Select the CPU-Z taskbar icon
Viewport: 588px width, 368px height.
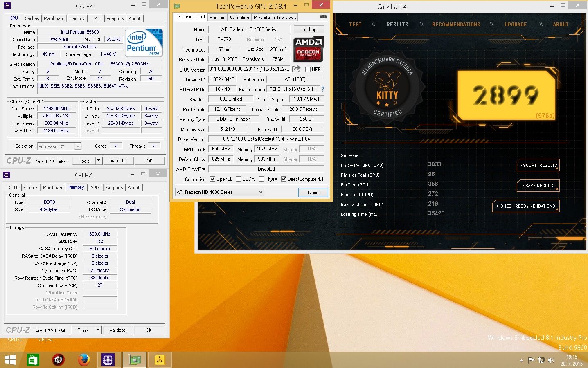[108, 360]
